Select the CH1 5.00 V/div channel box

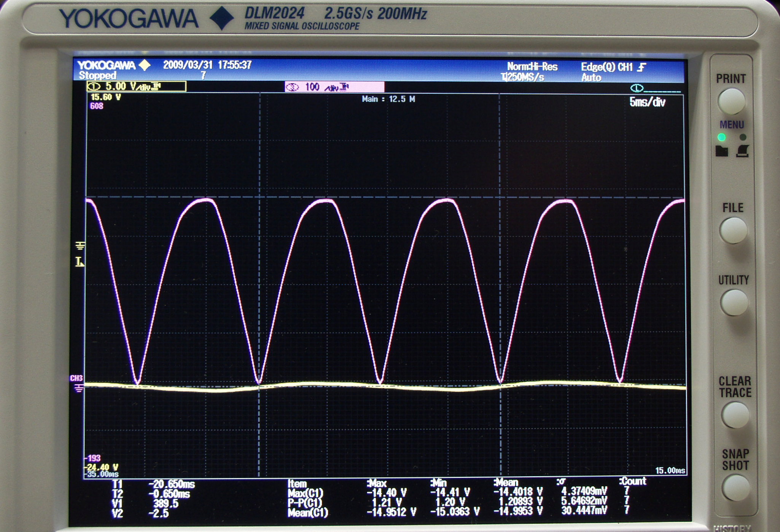[x=136, y=87]
